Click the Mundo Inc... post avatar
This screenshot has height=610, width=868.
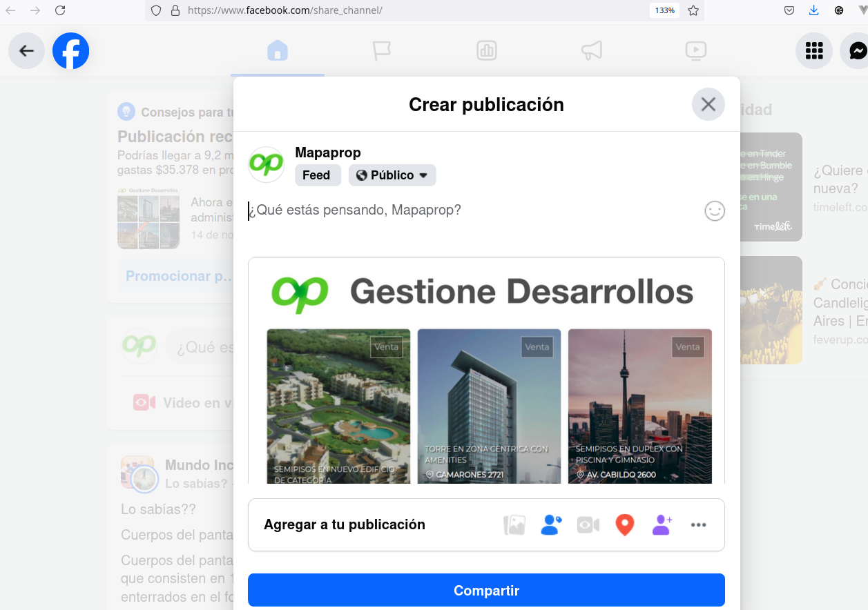[139, 473]
